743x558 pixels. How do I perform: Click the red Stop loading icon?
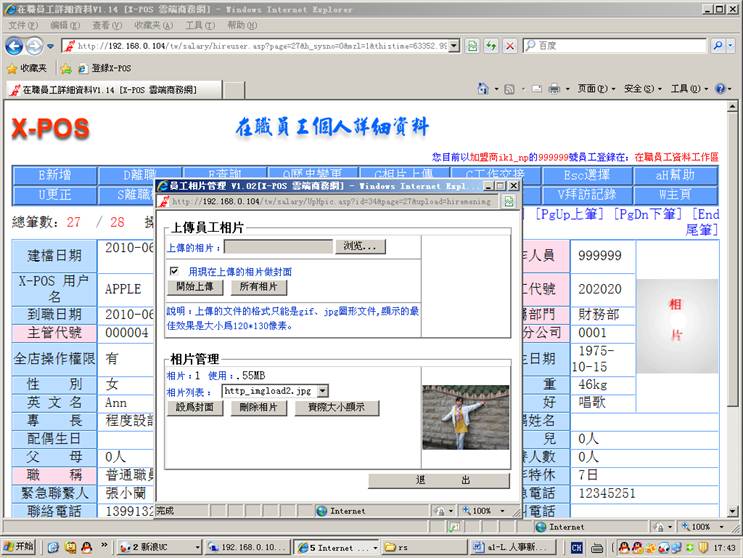click(509, 46)
